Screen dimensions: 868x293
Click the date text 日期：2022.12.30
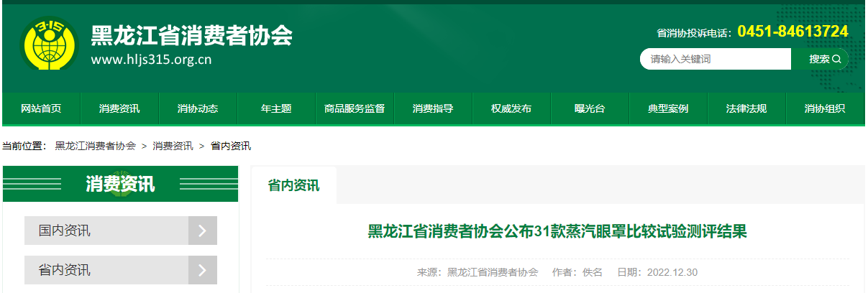657,272
